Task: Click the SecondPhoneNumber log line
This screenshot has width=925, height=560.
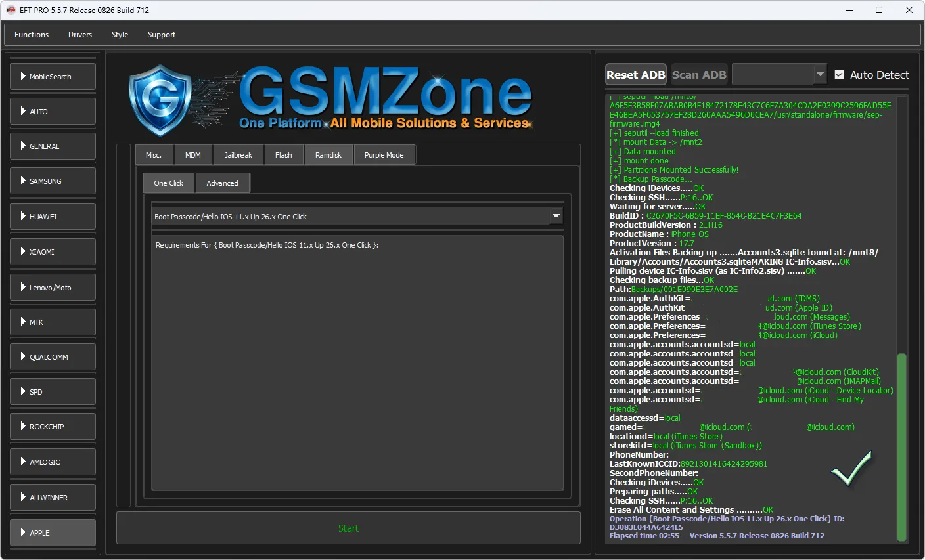Action: tap(654, 473)
